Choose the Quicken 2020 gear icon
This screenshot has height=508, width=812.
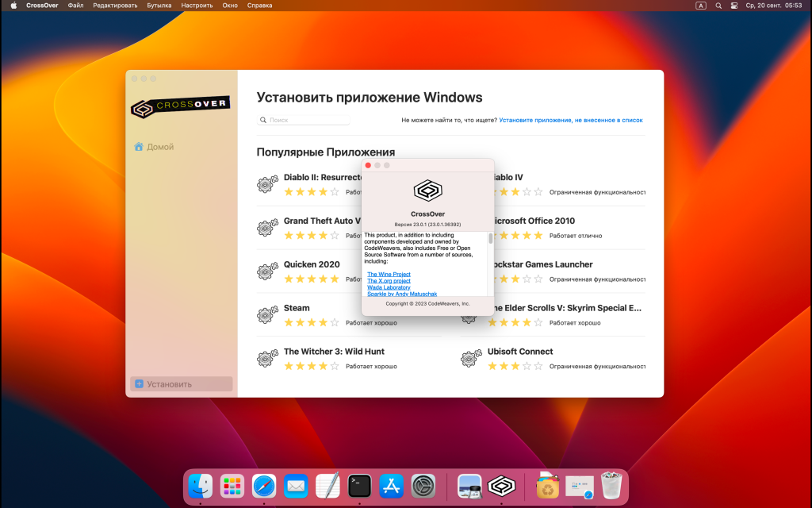click(x=267, y=271)
